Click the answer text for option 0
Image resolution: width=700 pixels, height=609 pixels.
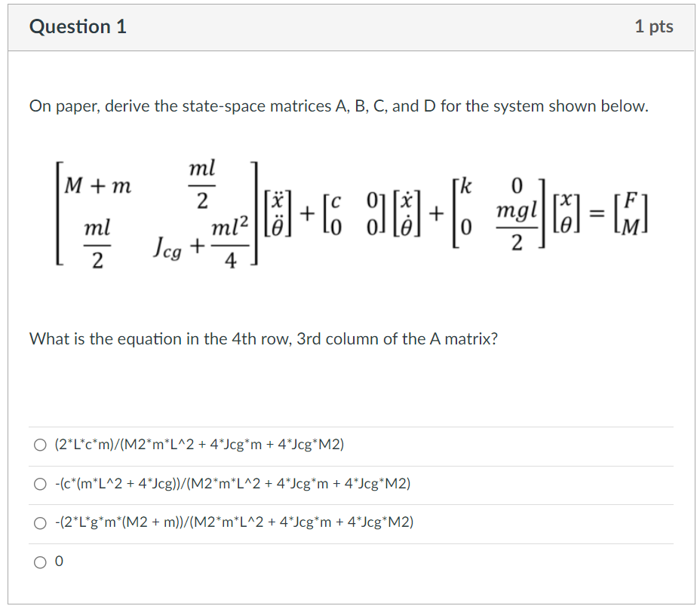click(60, 561)
